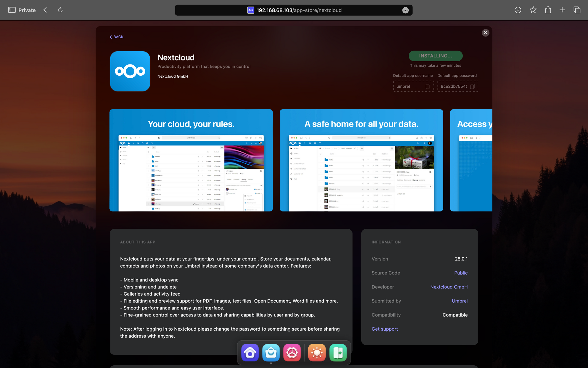Open the Nextcloud GmbH developer link

[449, 287]
